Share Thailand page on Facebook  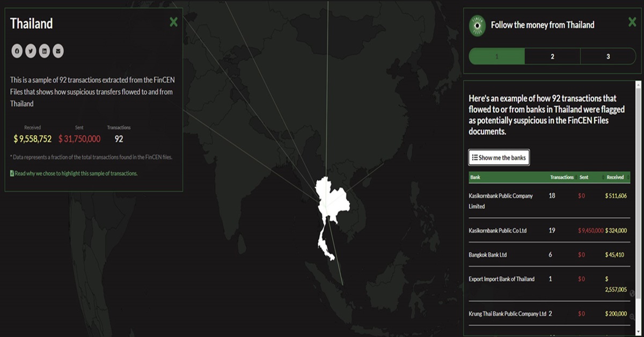(17, 51)
